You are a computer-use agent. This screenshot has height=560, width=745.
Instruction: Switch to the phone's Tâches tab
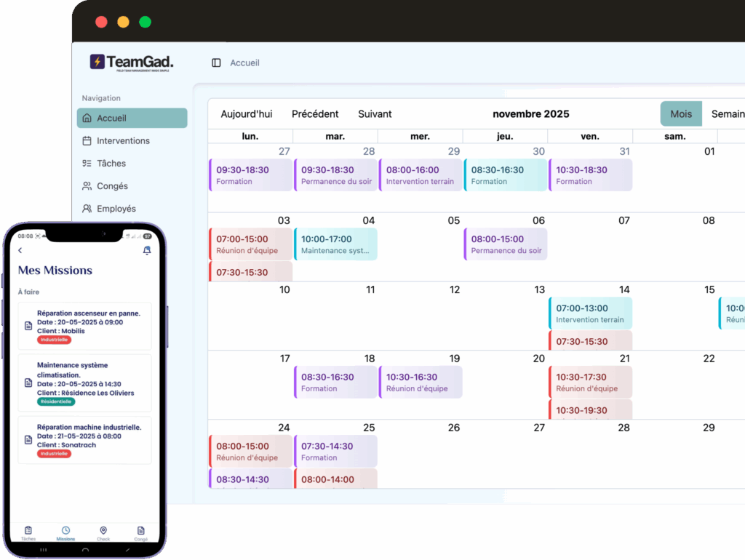click(x=28, y=532)
